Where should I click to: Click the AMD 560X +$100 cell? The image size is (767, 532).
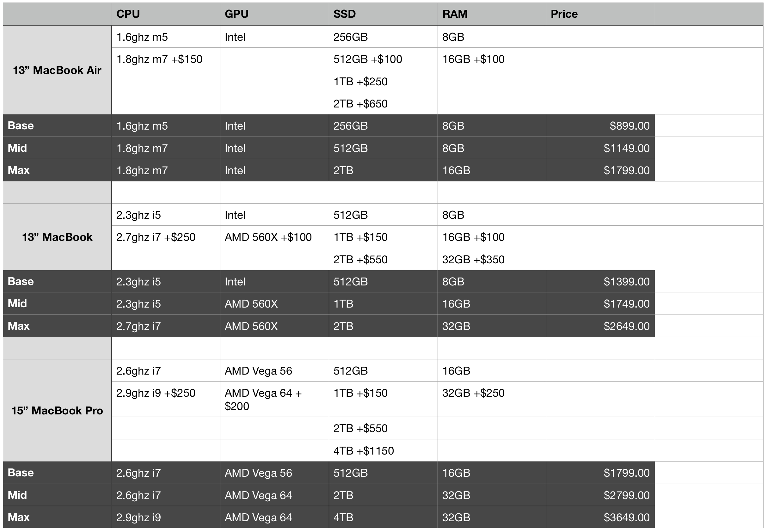(274, 237)
